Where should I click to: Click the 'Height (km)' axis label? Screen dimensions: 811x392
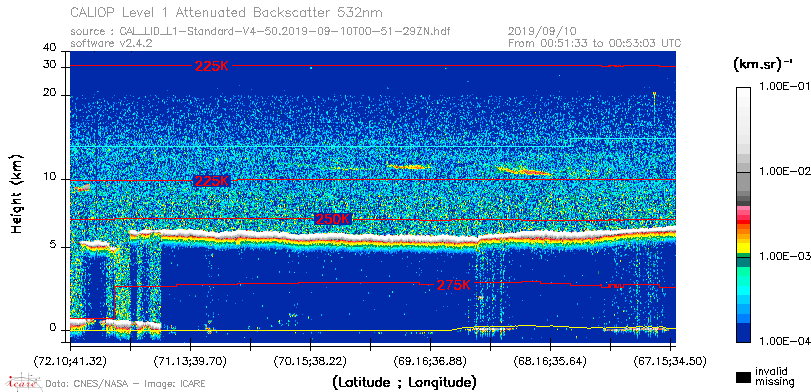[x=17, y=193]
